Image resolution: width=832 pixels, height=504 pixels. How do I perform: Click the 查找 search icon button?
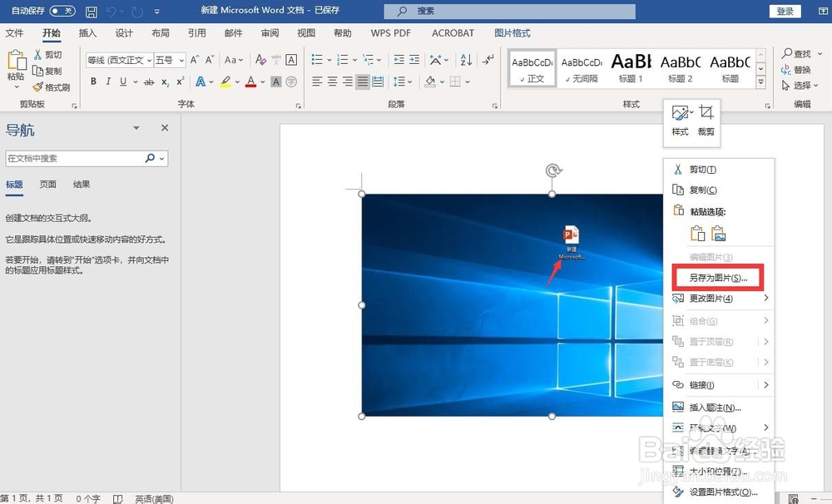[x=795, y=53]
